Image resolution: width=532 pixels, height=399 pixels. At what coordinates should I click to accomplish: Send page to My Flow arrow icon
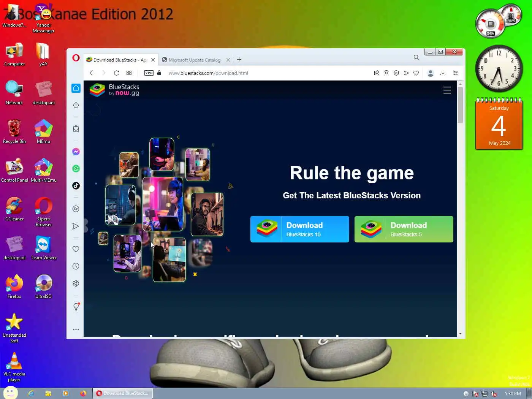pyautogui.click(x=406, y=73)
